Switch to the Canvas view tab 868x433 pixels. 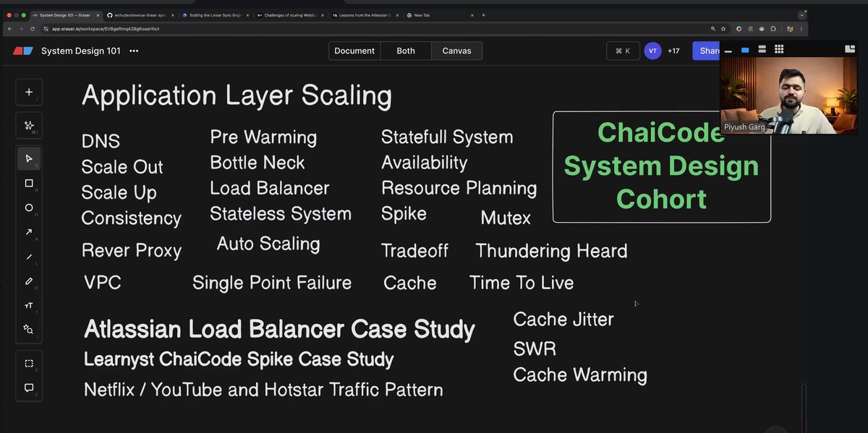click(456, 51)
